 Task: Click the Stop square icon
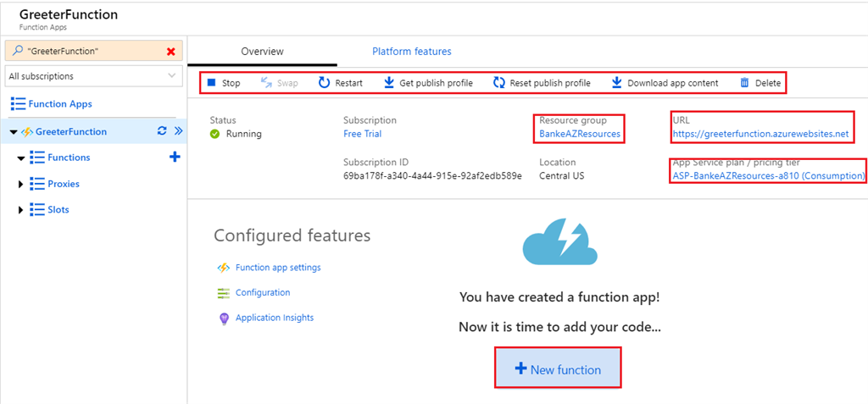pyautogui.click(x=211, y=83)
